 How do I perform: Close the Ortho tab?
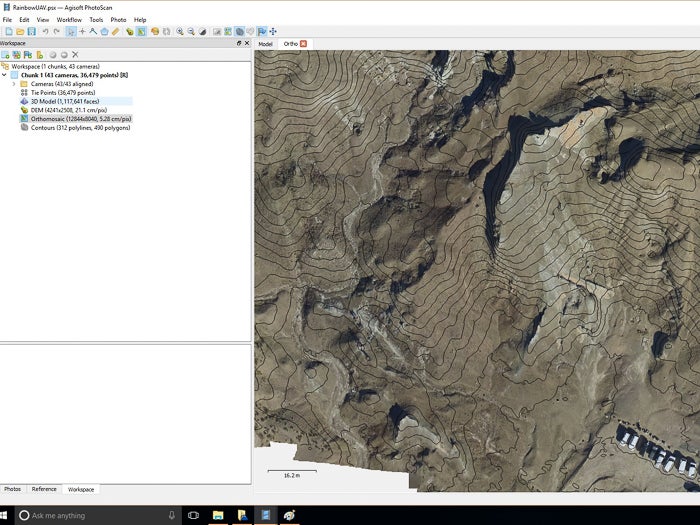click(304, 44)
